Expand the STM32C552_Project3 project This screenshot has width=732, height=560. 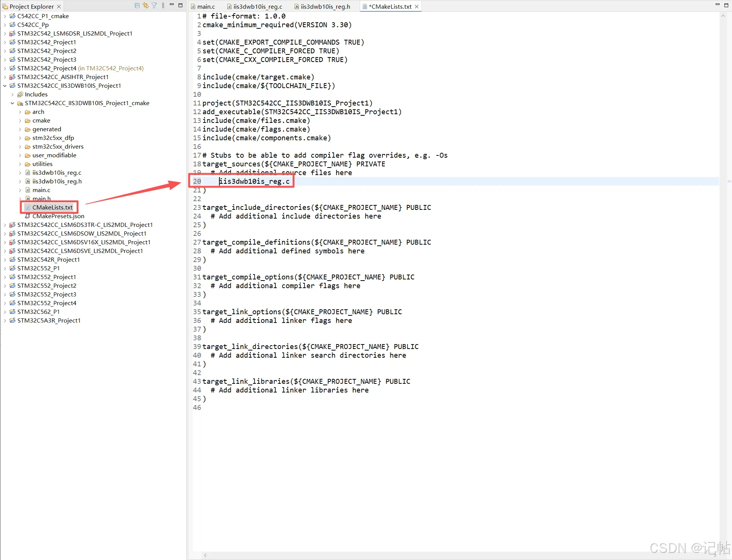click(x=5, y=295)
